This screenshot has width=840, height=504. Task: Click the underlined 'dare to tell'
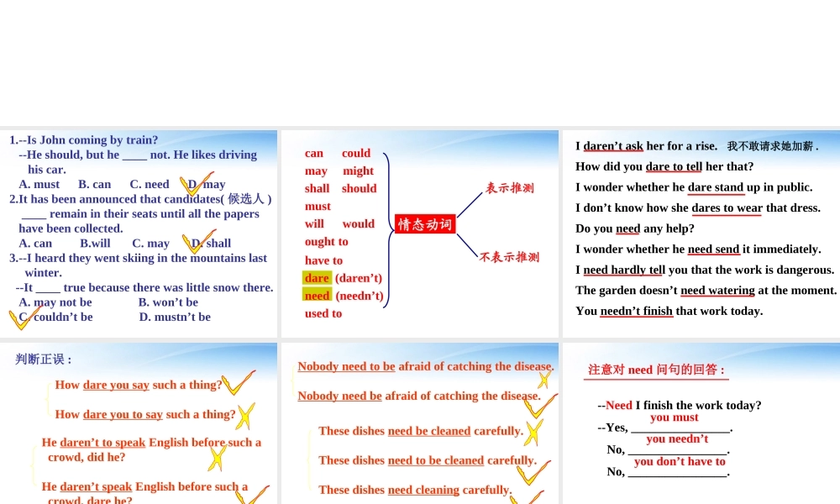click(x=674, y=166)
